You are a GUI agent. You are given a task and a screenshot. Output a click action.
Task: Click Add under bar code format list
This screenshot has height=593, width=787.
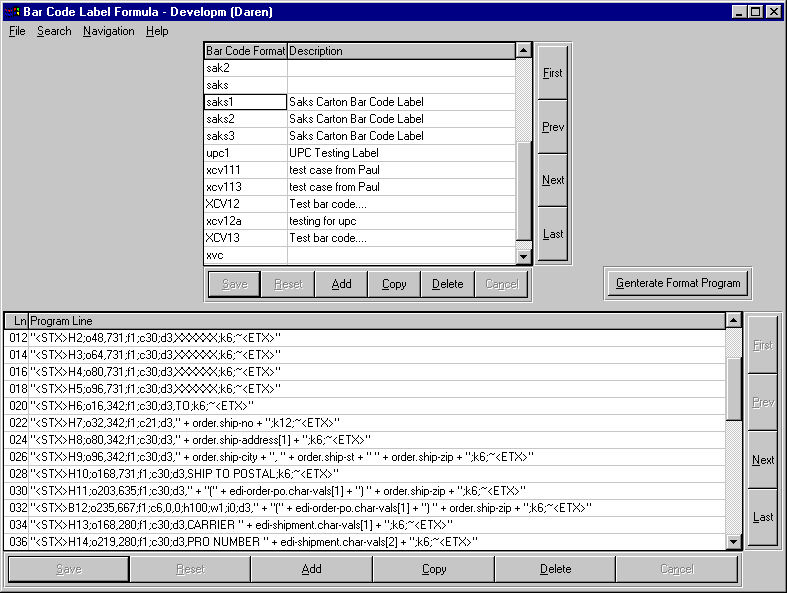click(341, 284)
